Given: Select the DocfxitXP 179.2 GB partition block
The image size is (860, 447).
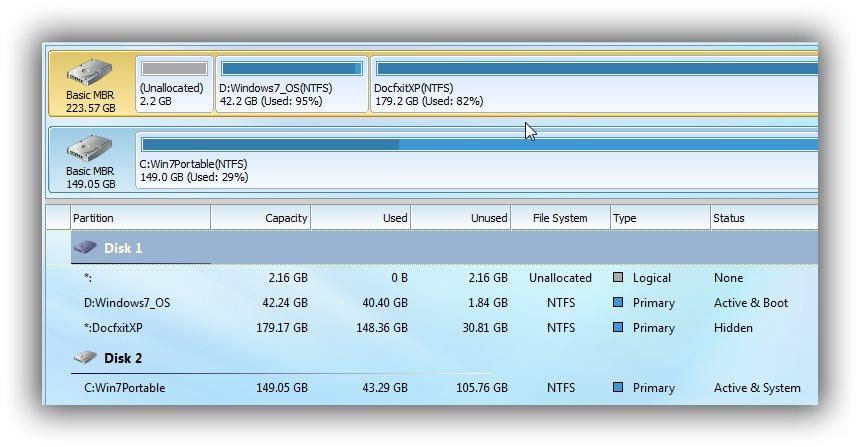Looking at the screenshot, I should point(590,85).
